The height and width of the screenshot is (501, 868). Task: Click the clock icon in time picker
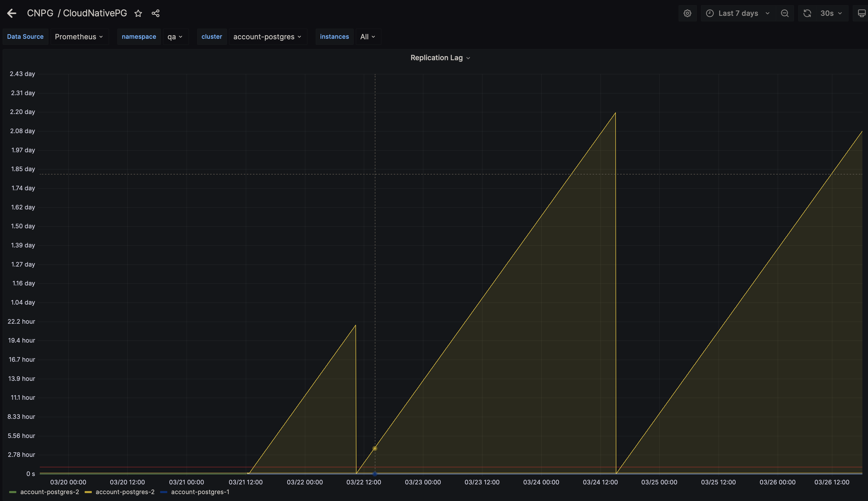709,14
